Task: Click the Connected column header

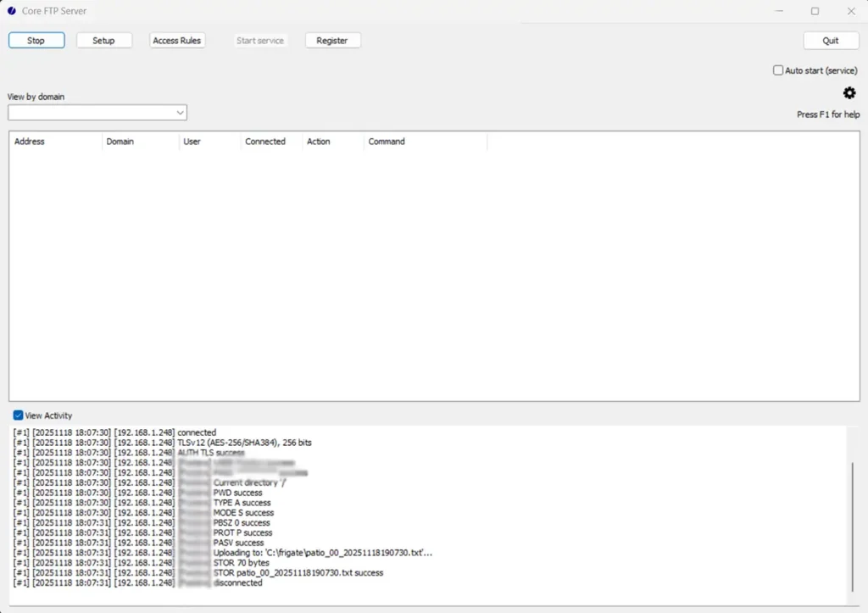Action: (x=265, y=142)
